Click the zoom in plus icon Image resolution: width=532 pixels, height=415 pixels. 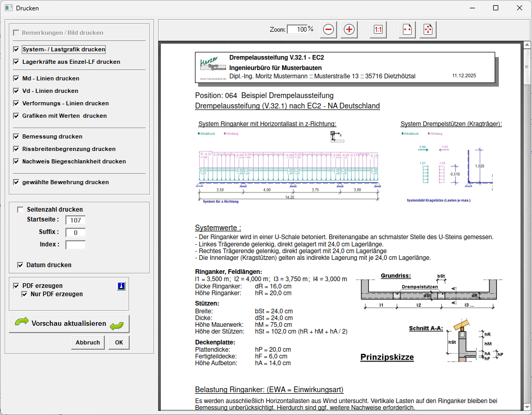349,30
